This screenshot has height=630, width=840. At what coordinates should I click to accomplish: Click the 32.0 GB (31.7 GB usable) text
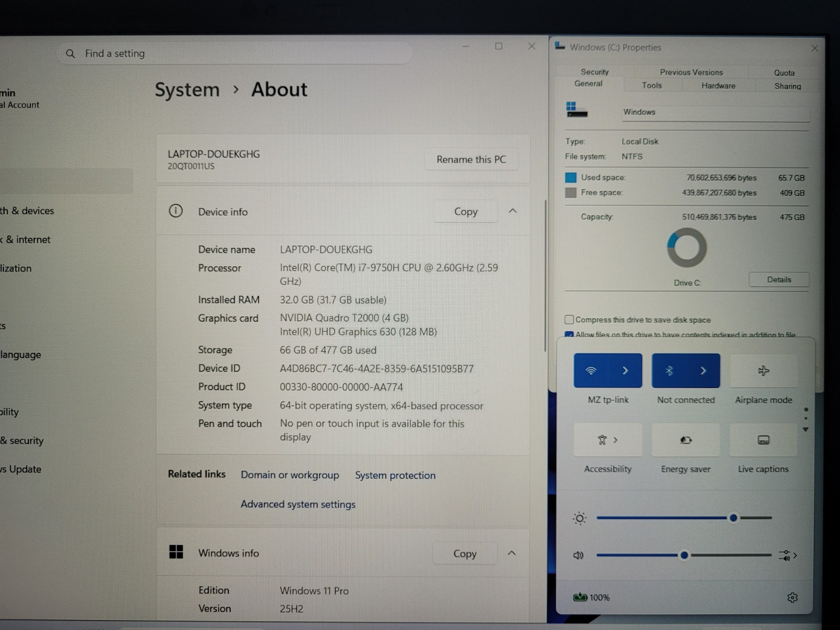[333, 300]
